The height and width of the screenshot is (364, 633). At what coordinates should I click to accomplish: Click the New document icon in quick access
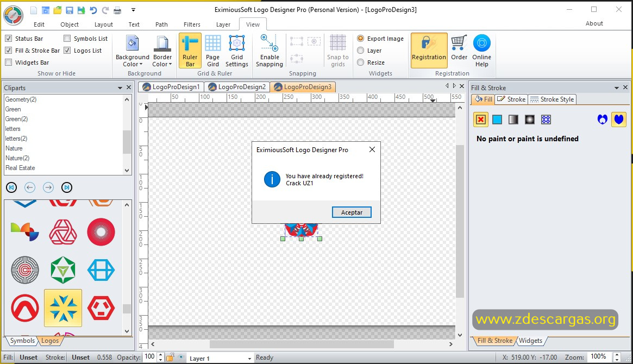(34, 10)
